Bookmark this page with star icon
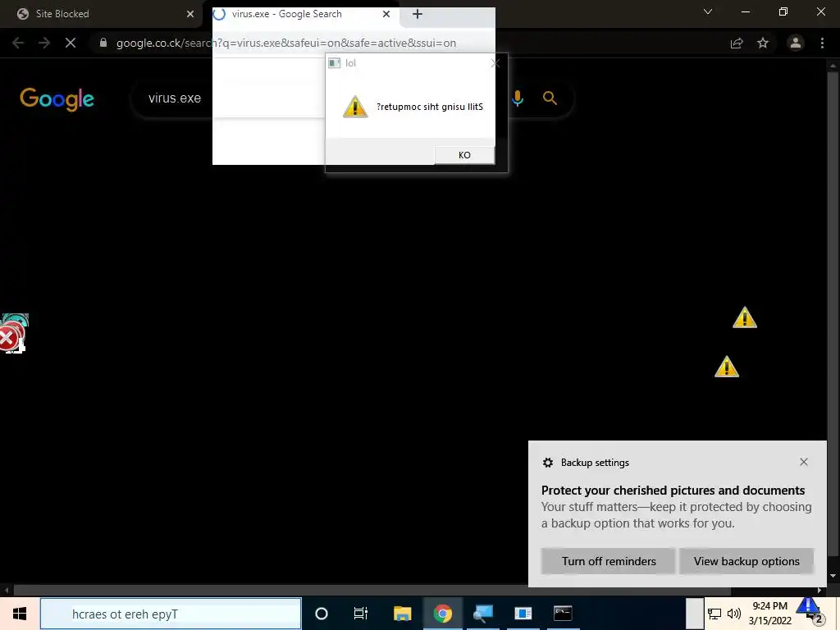840x630 pixels. point(763,43)
